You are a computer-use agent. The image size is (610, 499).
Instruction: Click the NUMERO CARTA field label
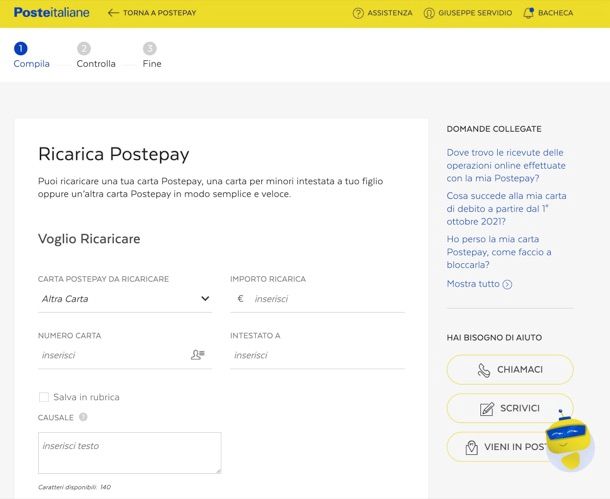pos(70,336)
